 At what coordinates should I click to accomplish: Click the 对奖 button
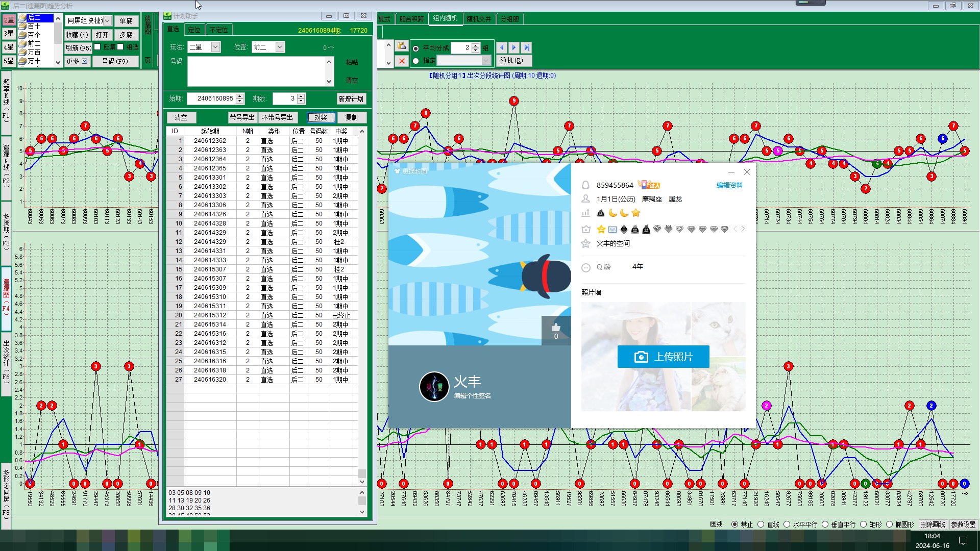click(x=321, y=117)
